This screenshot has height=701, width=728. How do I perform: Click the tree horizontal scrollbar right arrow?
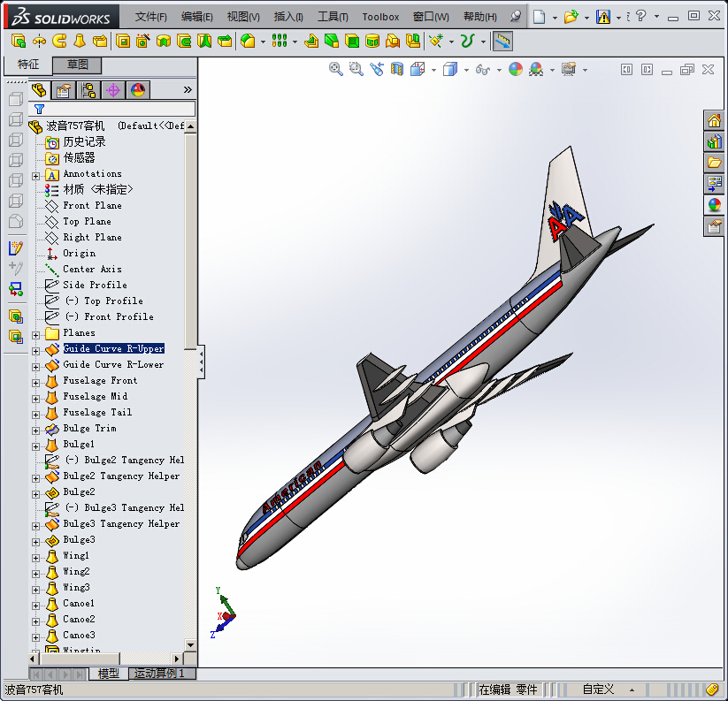click(176, 659)
